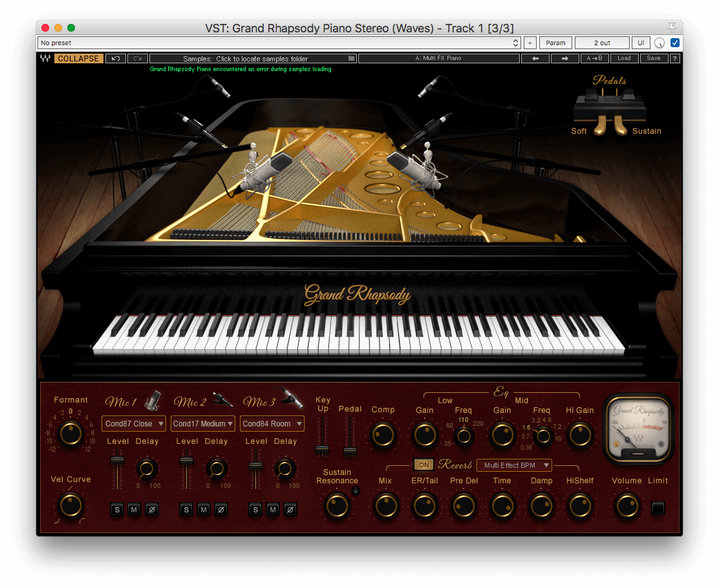Solo Mic 3

click(x=255, y=510)
